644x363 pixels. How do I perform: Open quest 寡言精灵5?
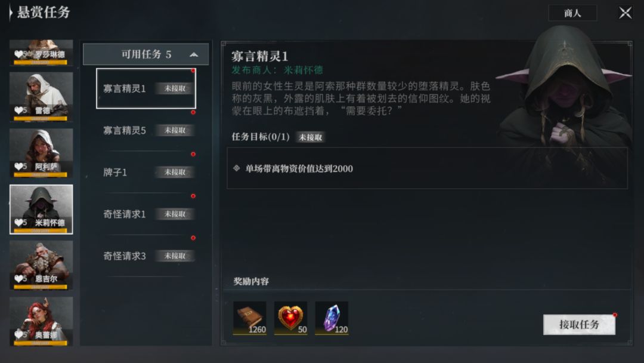coord(146,130)
